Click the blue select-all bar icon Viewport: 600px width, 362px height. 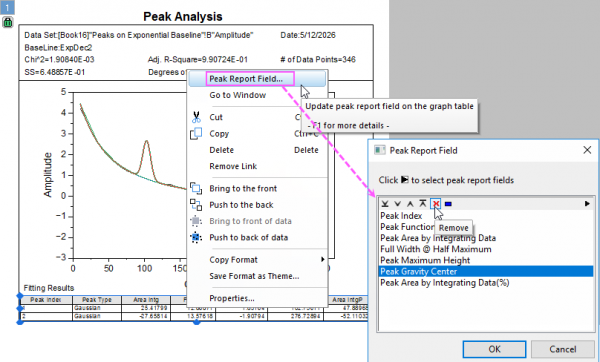(x=448, y=204)
